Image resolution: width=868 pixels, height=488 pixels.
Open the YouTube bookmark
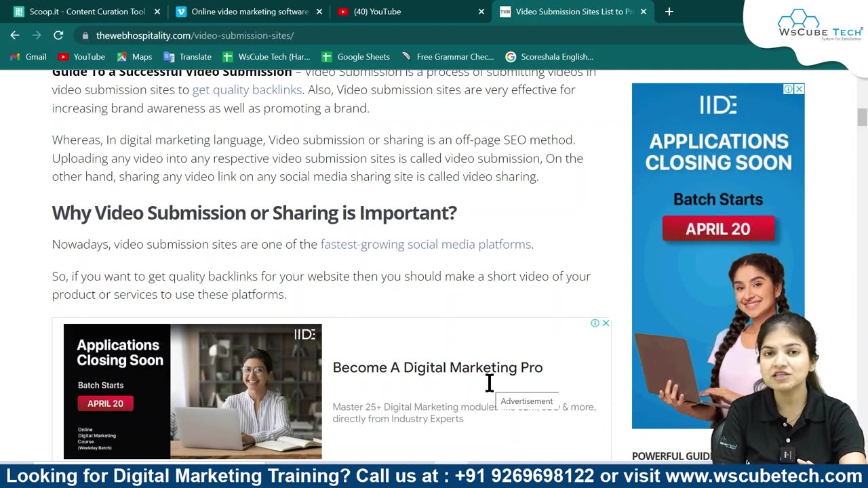click(81, 57)
